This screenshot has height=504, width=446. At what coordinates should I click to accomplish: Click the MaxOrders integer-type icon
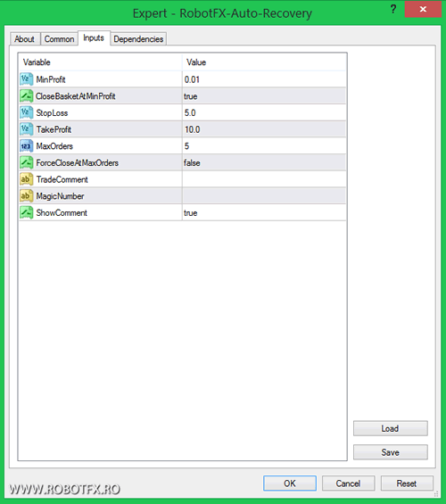pos(27,146)
